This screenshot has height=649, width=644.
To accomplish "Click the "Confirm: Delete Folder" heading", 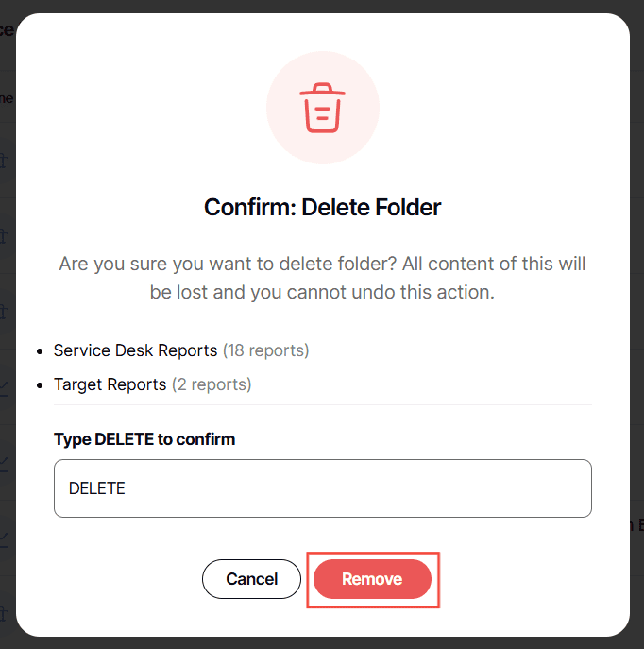I will [322, 207].
